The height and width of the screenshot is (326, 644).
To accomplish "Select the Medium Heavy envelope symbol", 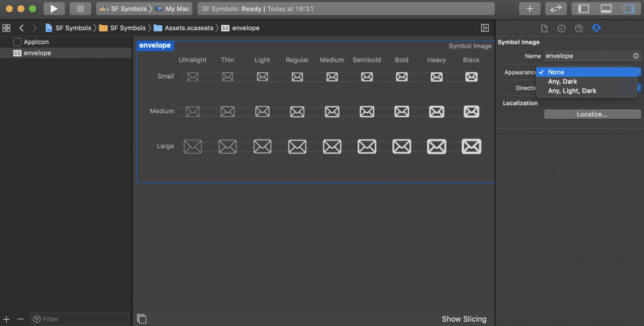I will (436, 111).
